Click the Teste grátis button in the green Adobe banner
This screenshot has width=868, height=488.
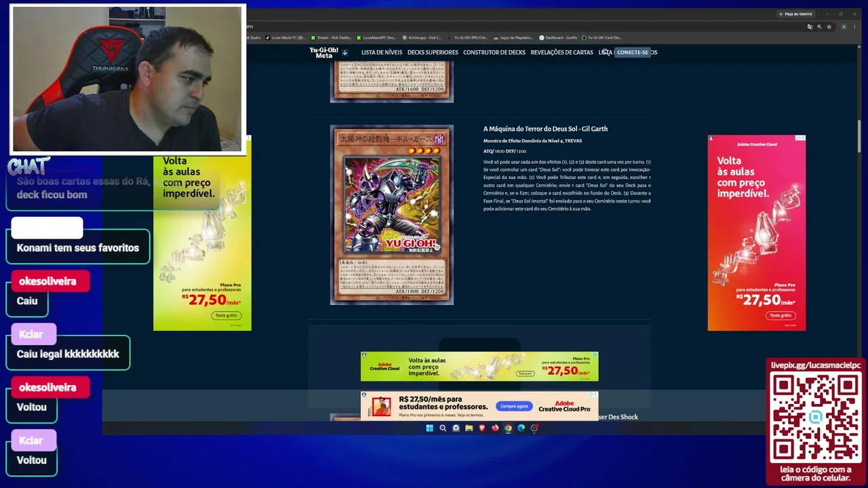pyautogui.click(x=525, y=373)
